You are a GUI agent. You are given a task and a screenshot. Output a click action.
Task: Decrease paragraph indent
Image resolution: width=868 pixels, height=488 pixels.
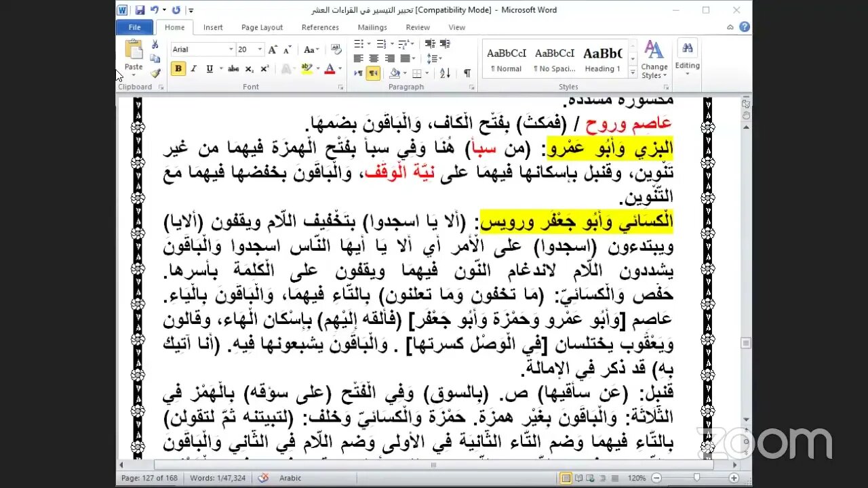click(x=430, y=44)
